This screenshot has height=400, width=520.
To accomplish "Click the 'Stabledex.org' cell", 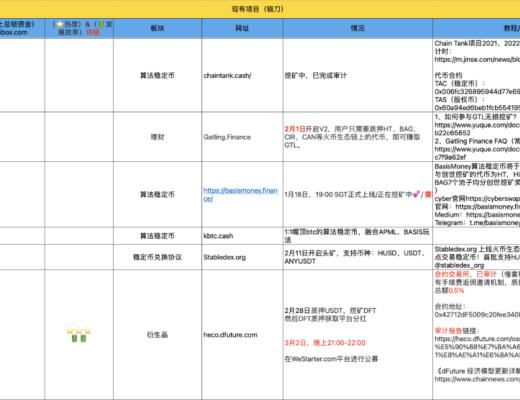I will (x=242, y=257).
